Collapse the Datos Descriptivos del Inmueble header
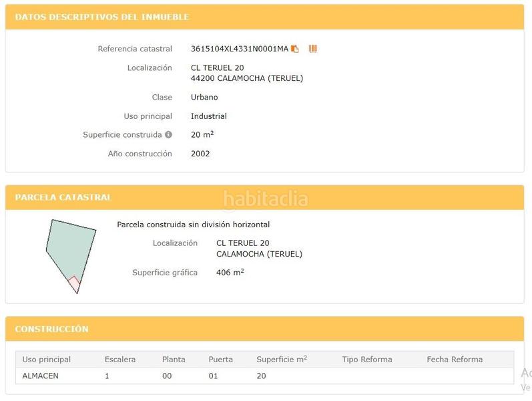Screen dimensions: 532x401 coord(264,17)
